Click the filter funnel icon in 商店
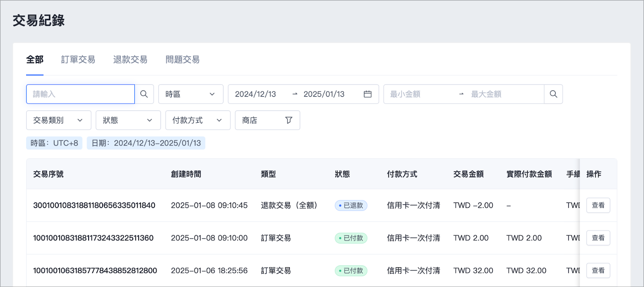This screenshot has width=644, height=287. [289, 120]
